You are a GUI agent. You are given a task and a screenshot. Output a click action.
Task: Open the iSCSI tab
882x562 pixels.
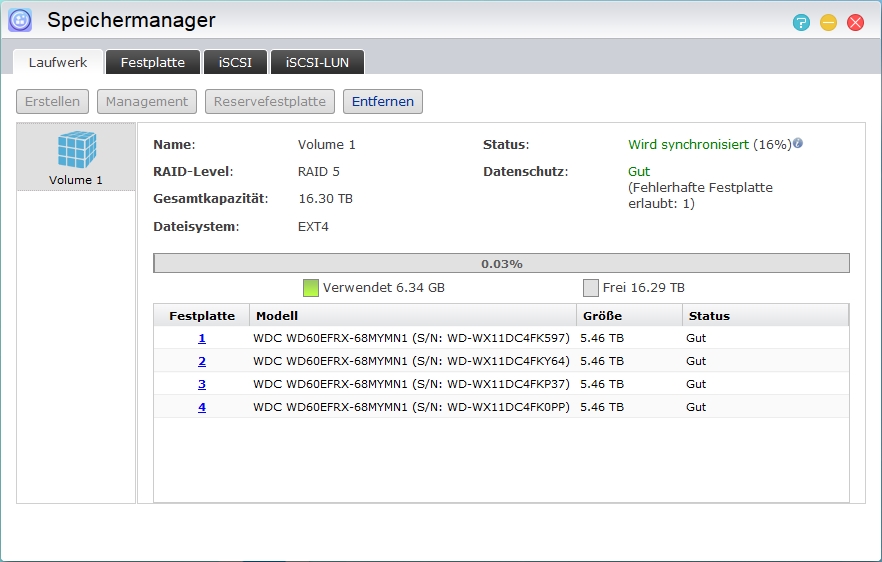235,62
